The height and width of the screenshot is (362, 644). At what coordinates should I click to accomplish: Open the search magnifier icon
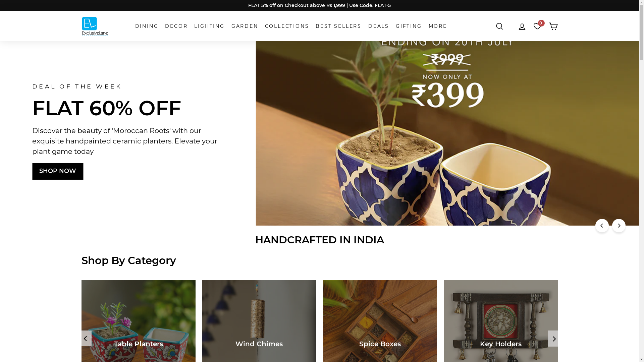click(499, 26)
